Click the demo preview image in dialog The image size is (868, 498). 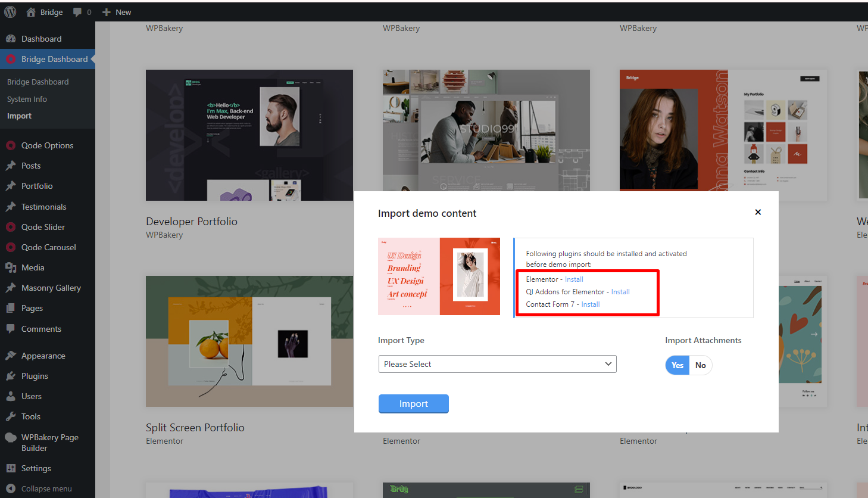click(x=439, y=276)
